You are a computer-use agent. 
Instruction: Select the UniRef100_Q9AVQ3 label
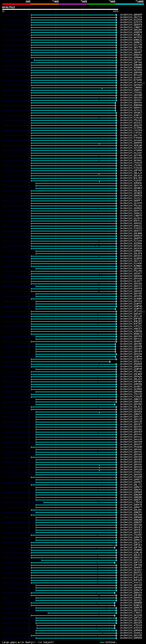(131, 291)
